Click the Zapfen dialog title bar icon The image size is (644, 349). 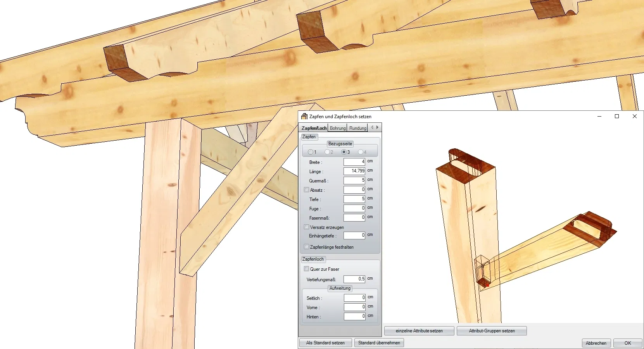point(304,116)
